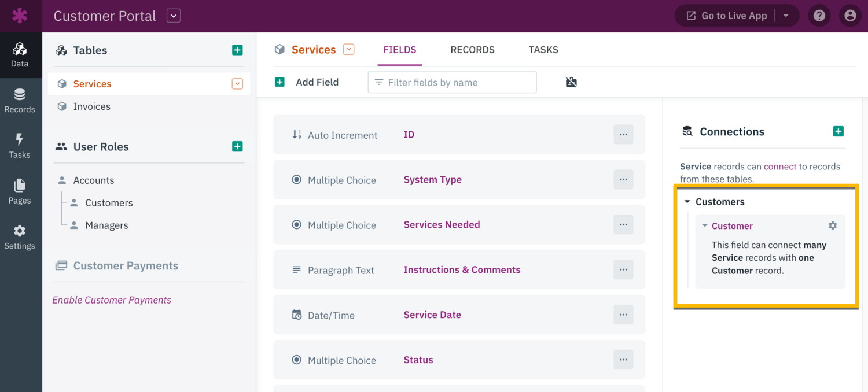This screenshot has height=392, width=868.
Task: Open Tasks from the lightning bolt icon
Action: click(20, 146)
